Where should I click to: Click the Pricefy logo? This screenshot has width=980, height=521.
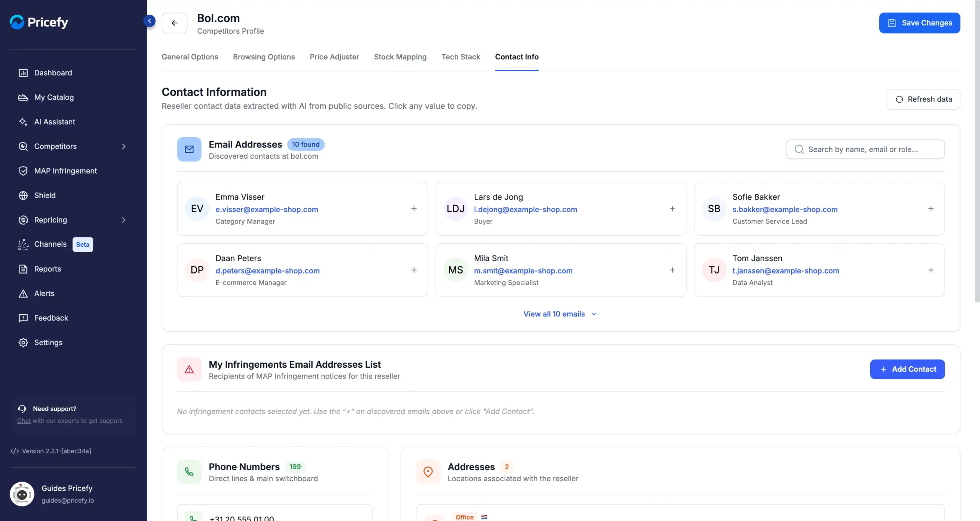(39, 22)
